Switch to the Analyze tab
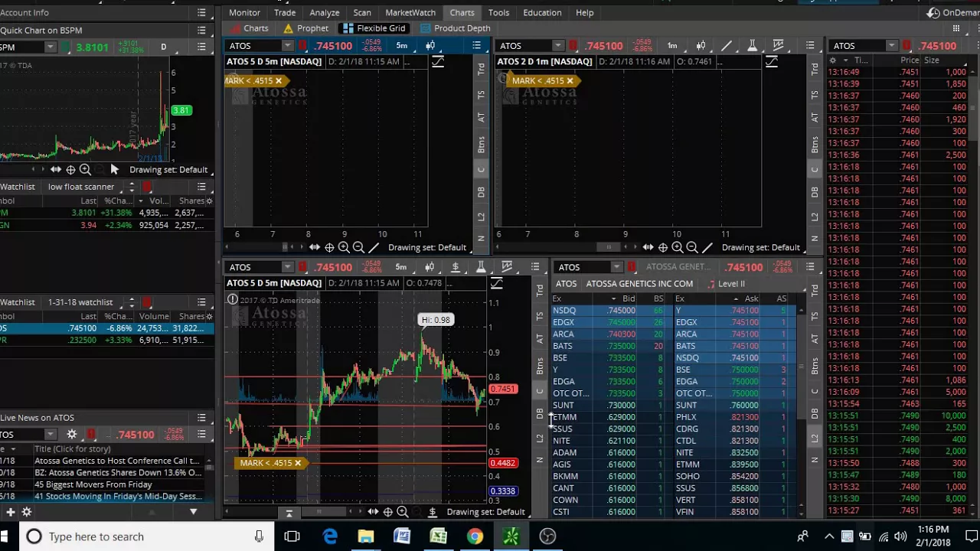Viewport: 980px width, 551px height. click(x=325, y=12)
